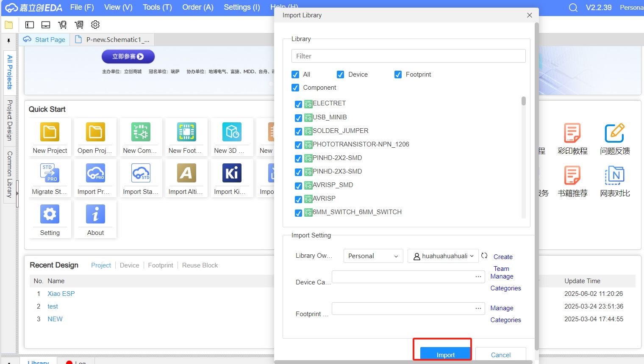Click the Import Pro file icon
The width and height of the screenshot is (644, 364).
[95, 173]
